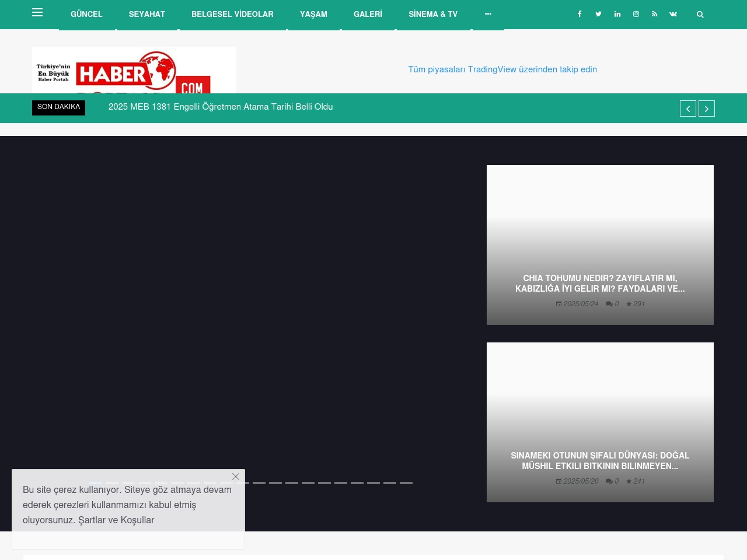Go to GÜNCEL section

click(86, 14)
